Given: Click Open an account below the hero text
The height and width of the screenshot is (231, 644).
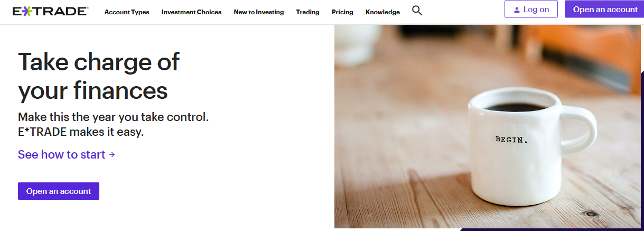Looking at the screenshot, I should [x=59, y=191].
